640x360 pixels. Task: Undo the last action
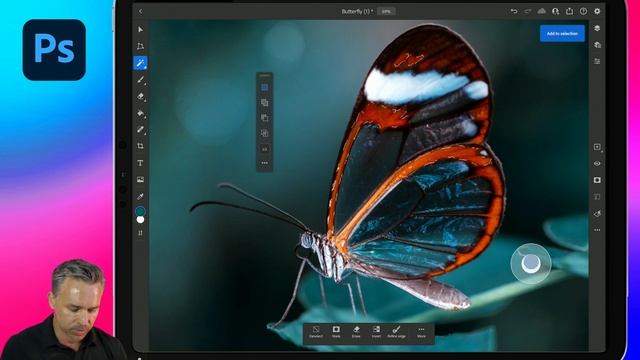(x=514, y=11)
